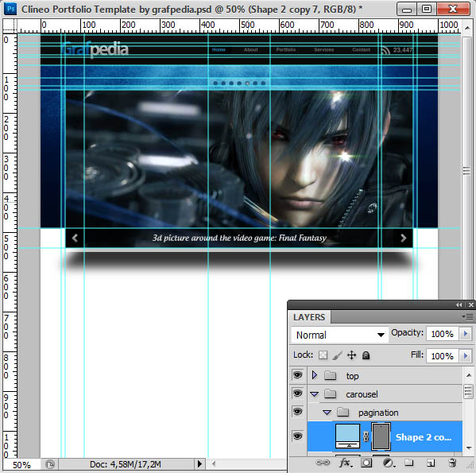
Task: Open the Layers panel options menu
Action: pos(468,316)
